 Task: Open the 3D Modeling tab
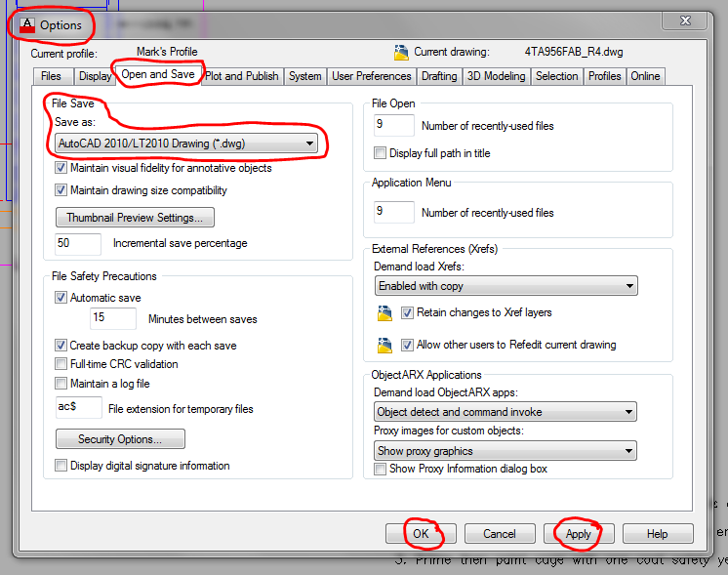[x=497, y=77]
